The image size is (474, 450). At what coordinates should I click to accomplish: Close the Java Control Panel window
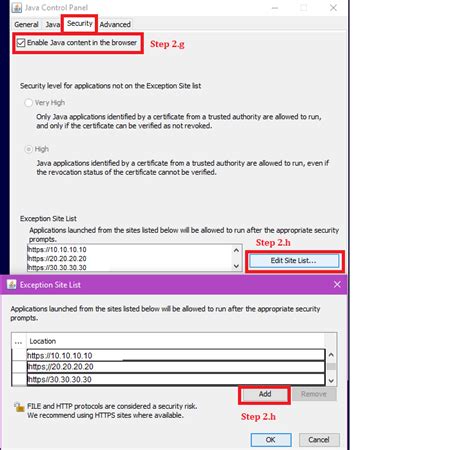333,8
